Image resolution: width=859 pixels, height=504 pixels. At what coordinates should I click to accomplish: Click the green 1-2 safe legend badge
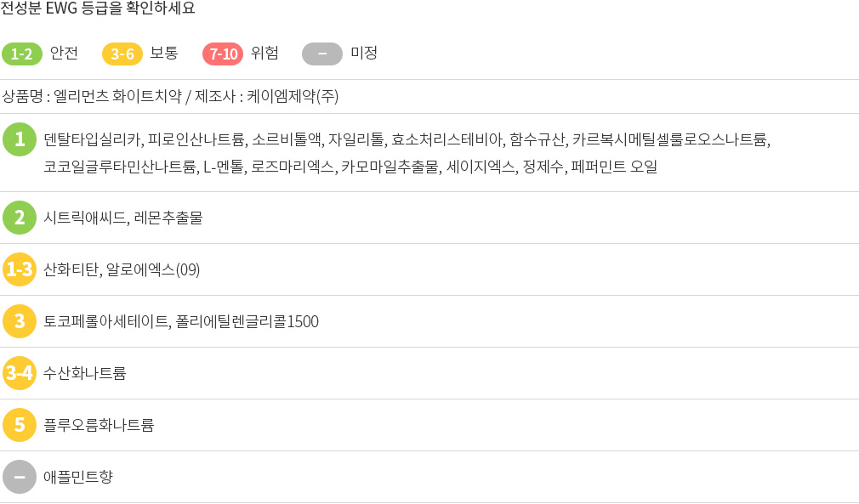(22, 54)
